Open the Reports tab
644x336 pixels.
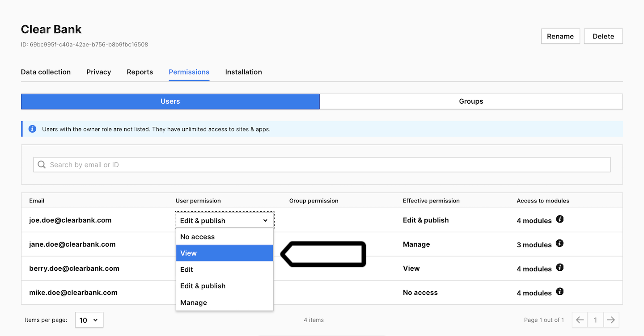pos(140,72)
